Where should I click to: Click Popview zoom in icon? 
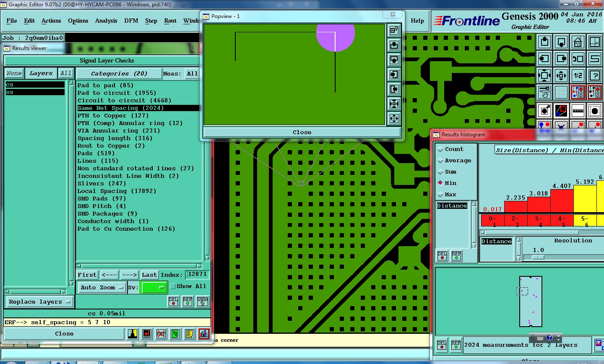(394, 104)
